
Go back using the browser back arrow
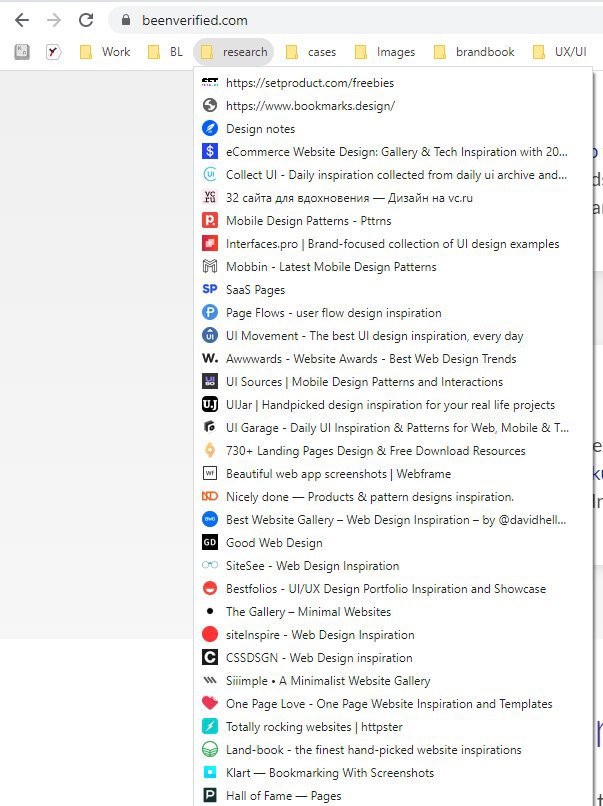22,20
